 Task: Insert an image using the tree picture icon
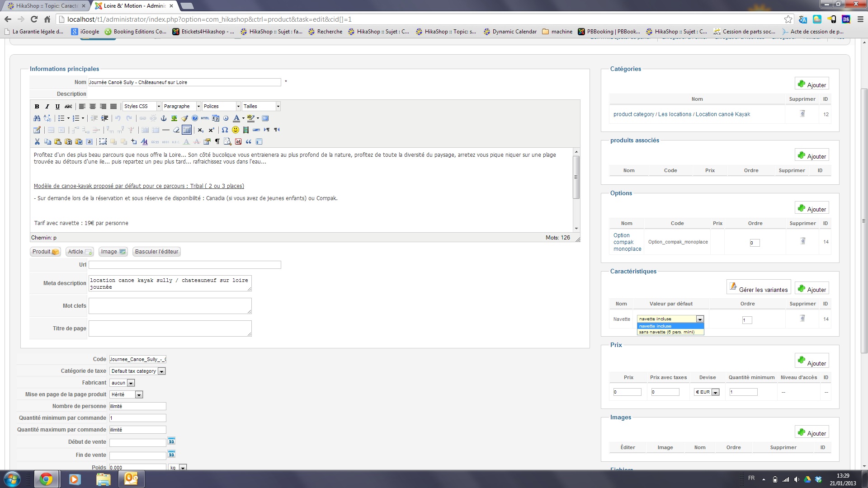point(174,118)
